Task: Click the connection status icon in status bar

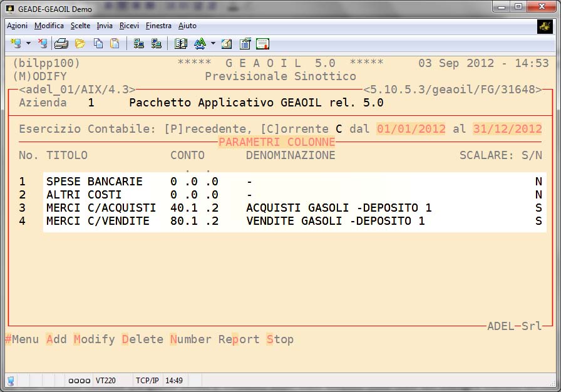Action: pyautogui.click(x=11, y=381)
